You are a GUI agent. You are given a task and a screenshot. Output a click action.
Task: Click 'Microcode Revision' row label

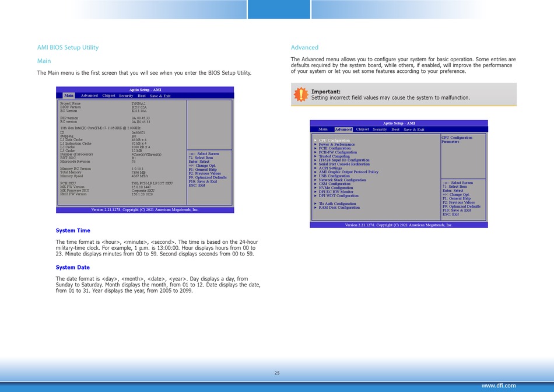coord(75,162)
